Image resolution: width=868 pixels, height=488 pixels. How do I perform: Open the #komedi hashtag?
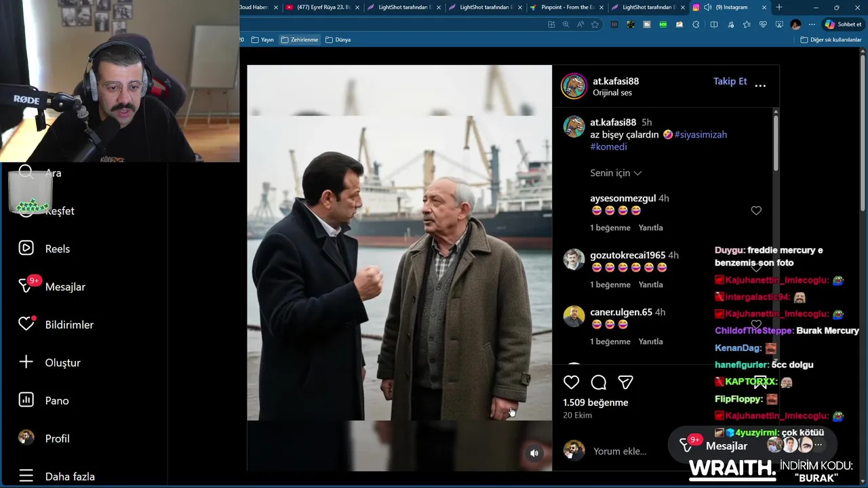[x=608, y=146]
